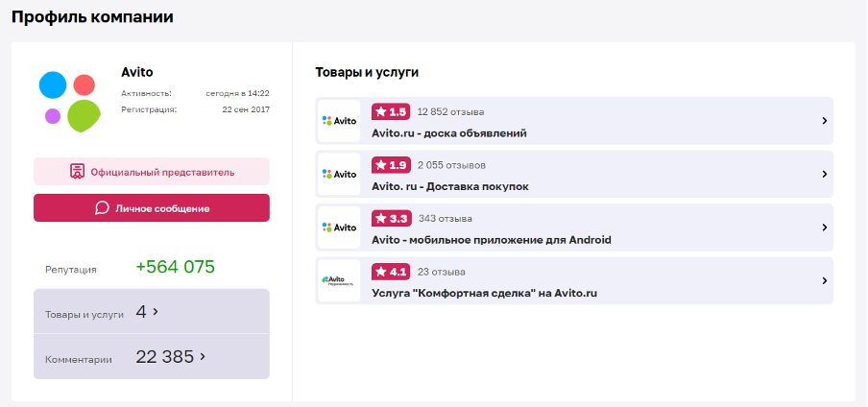Click the 1.9 star rating badge
The height and width of the screenshot is (407, 868).
391,165
